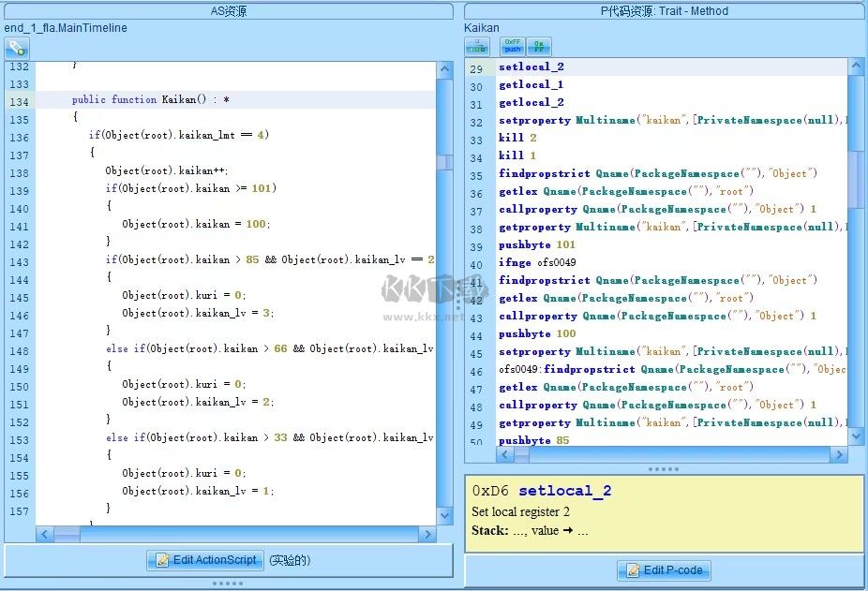Click the Edit P-code button
Screen dimensions: 868x591
(664, 569)
